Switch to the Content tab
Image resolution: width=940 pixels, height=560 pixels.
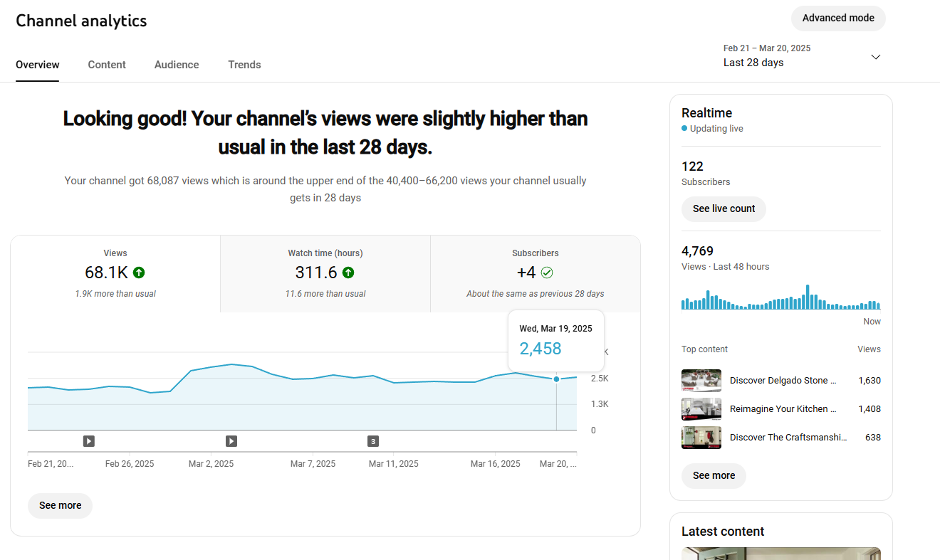107,65
